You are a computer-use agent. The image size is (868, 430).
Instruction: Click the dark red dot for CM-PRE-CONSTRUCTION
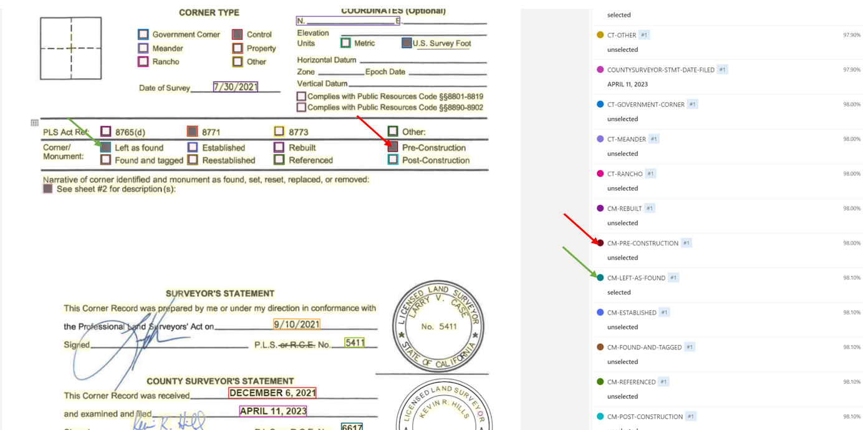600,243
